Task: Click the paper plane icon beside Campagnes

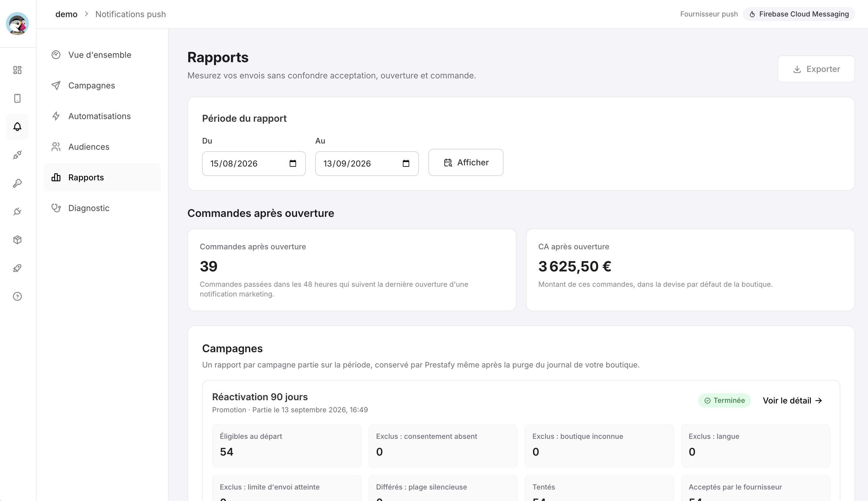Action: [x=56, y=85]
